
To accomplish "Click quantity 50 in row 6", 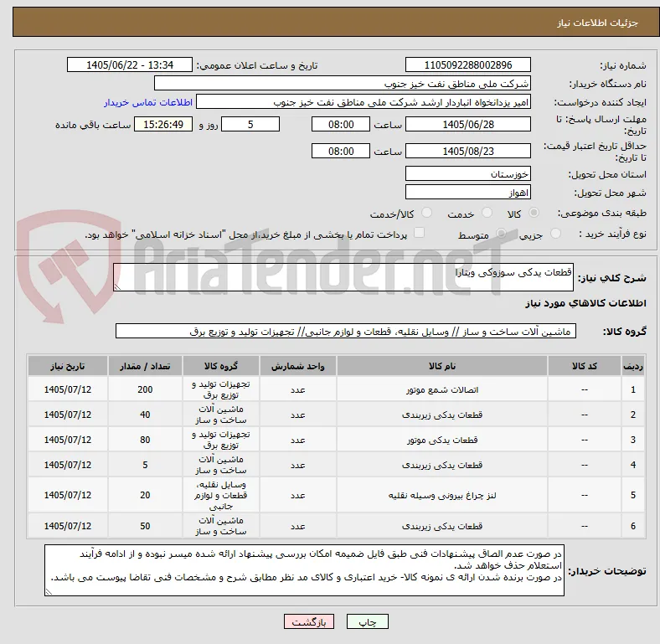I will 145,526.
